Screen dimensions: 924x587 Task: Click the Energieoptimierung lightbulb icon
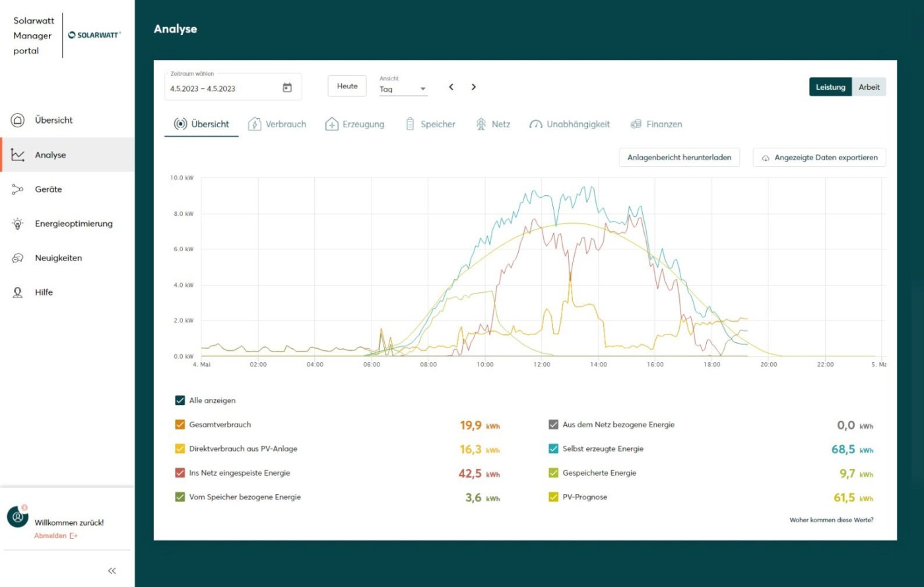18,224
